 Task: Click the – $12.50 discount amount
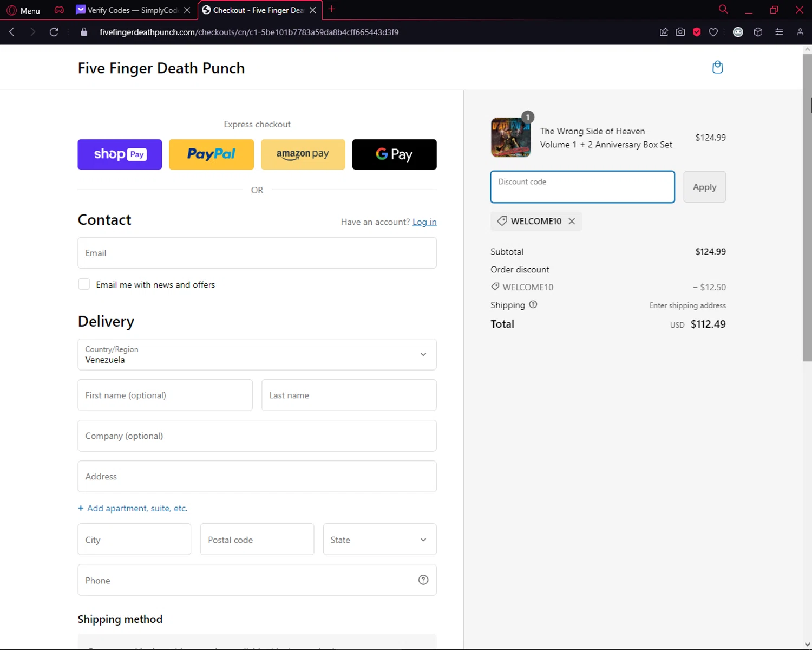709,287
